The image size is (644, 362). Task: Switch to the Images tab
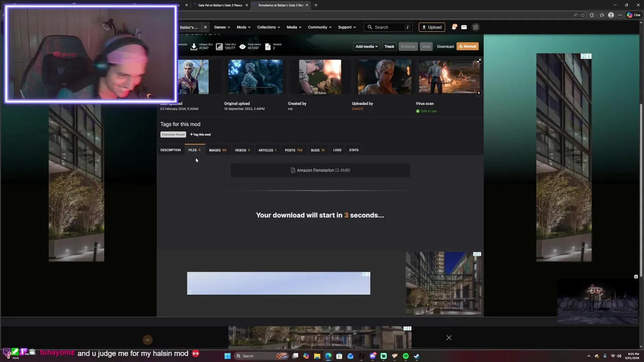tap(217, 150)
